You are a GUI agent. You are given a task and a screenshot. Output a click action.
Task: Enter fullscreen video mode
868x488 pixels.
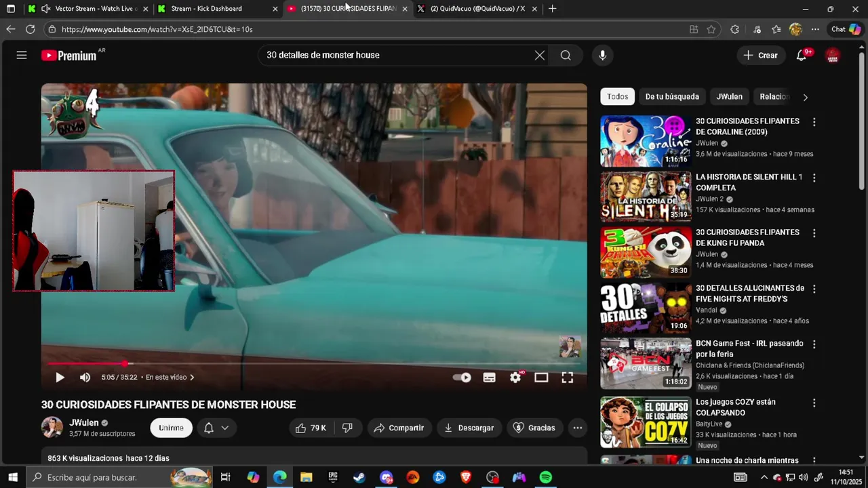pyautogui.click(x=567, y=378)
